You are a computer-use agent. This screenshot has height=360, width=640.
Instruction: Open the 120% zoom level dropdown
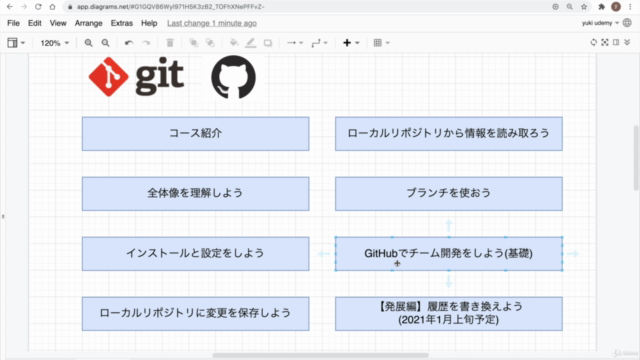point(54,43)
